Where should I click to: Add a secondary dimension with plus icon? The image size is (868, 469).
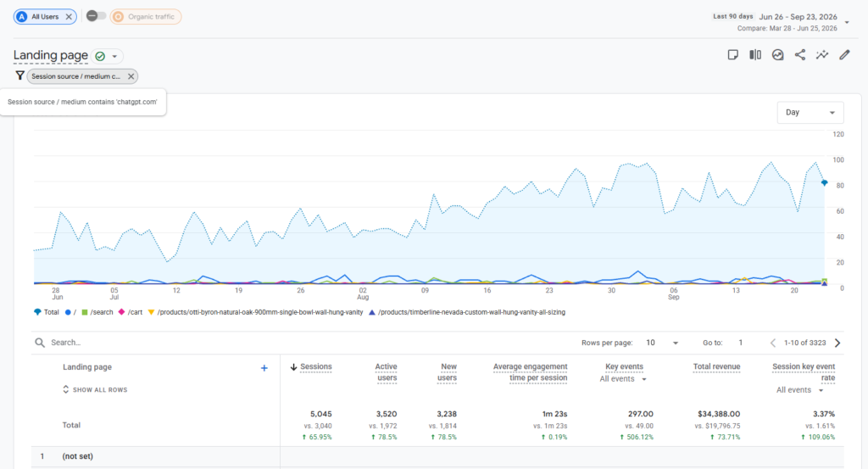click(x=264, y=368)
